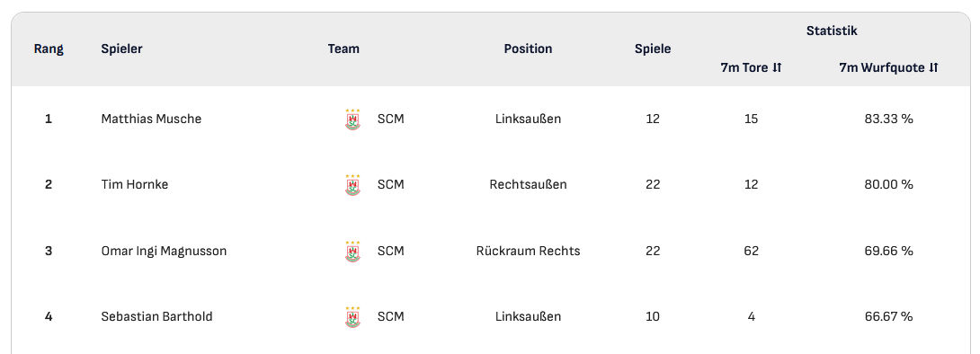Select the 83.33 % Wurfquote cell
This screenshot has height=354, width=980.
(889, 119)
